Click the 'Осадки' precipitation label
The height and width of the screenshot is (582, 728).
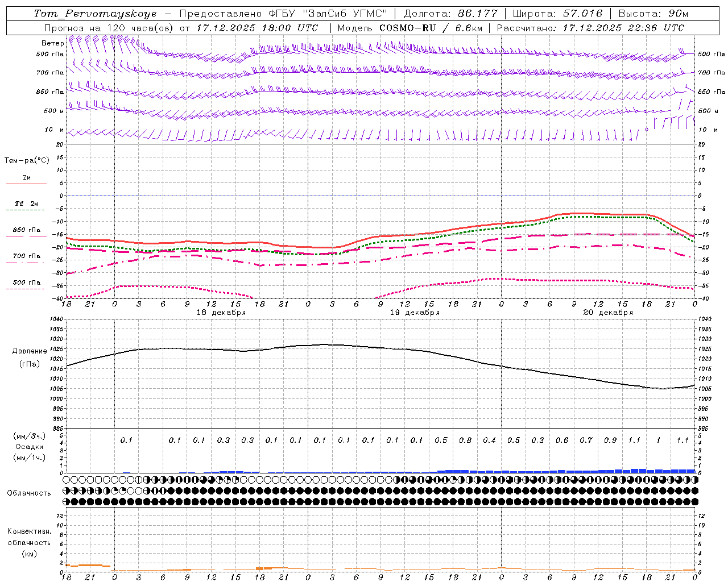pyautogui.click(x=30, y=447)
